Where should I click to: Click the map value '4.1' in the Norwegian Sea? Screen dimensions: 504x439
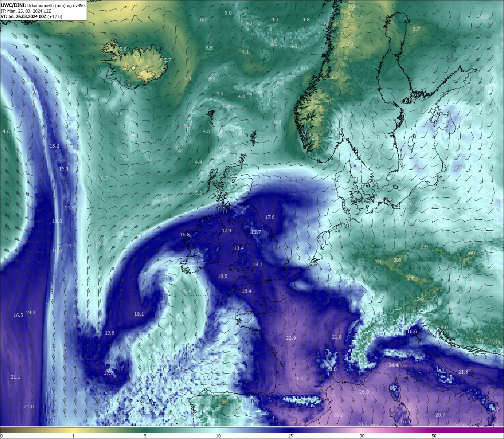[245, 52]
